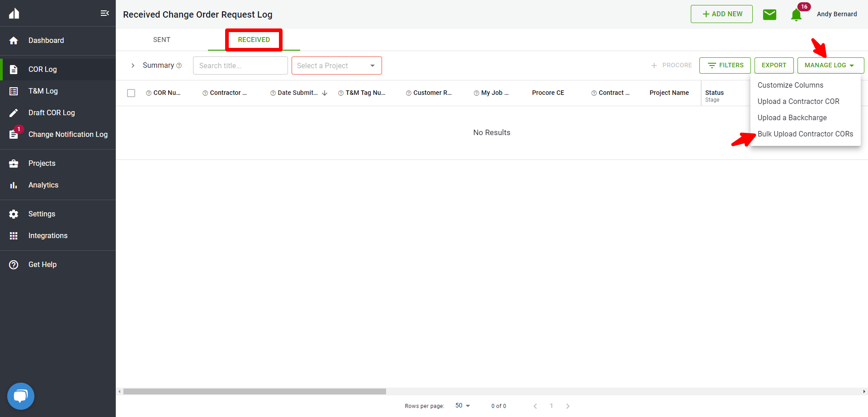This screenshot has width=868, height=417.
Task: Click the EXPORT button
Action: coord(774,66)
